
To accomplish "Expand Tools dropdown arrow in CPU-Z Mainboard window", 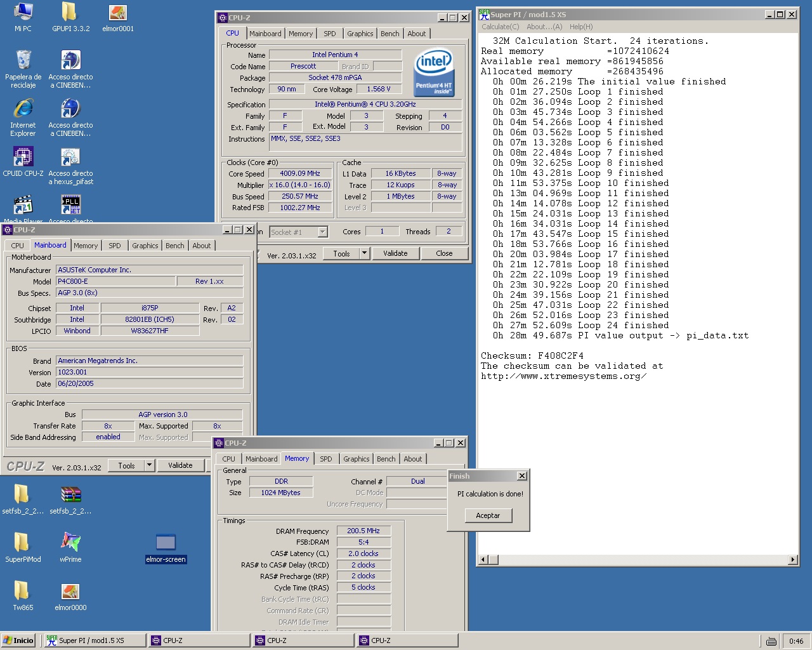I will (149, 465).
